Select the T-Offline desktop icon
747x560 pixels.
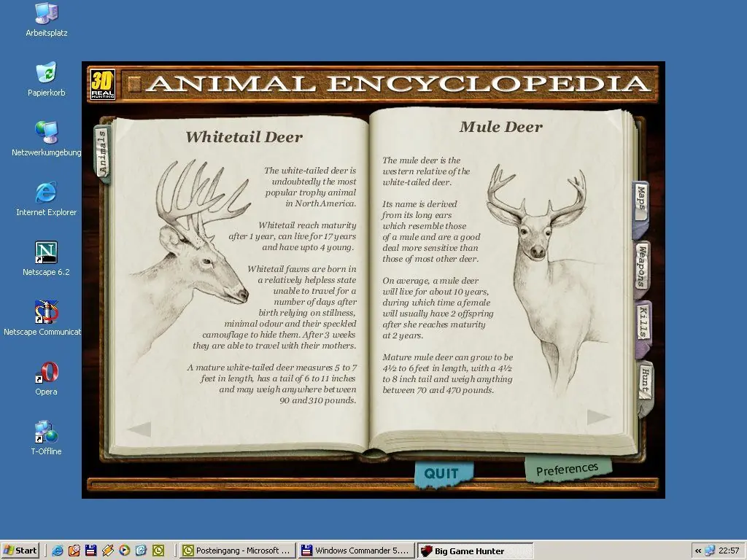tap(46, 438)
